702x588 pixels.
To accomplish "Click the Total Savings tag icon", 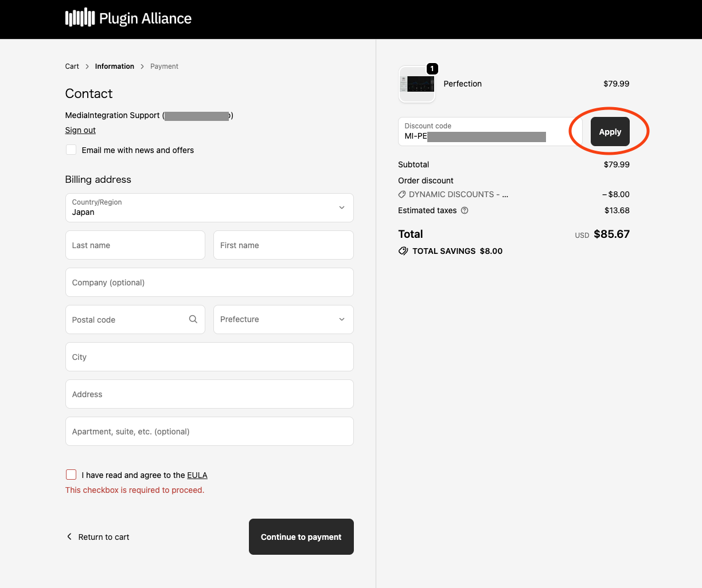I will (403, 251).
